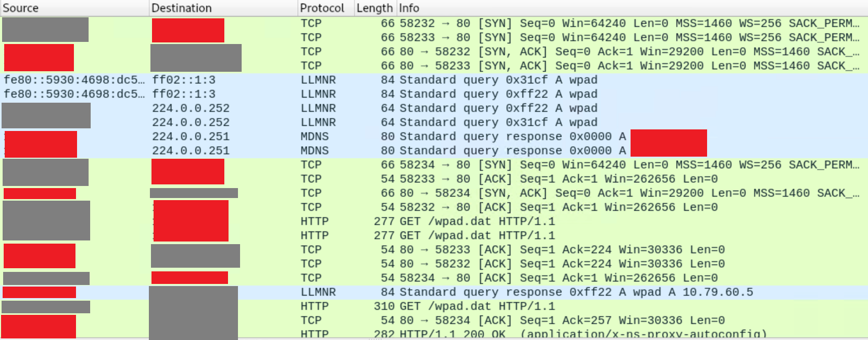Select the HTTP/1.1 200 OK response packet
Image resolution: width=868 pixels, height=340 pixels.
pos(524,334)
